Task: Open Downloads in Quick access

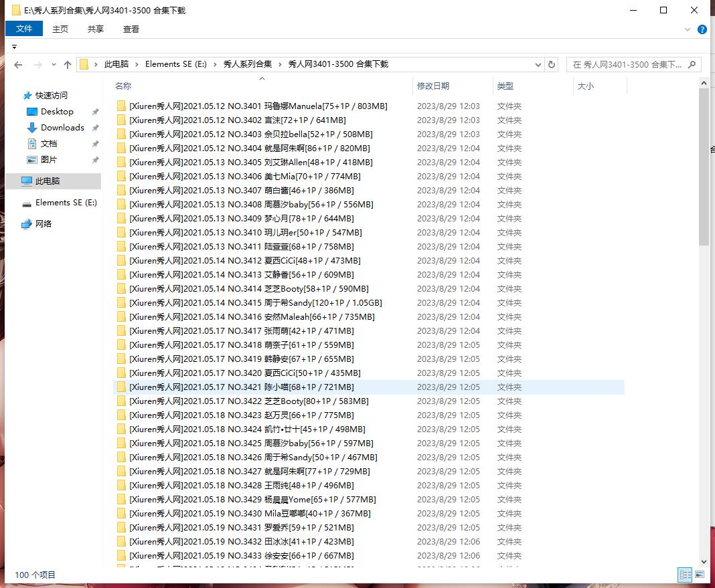Action: click(62, 128)
